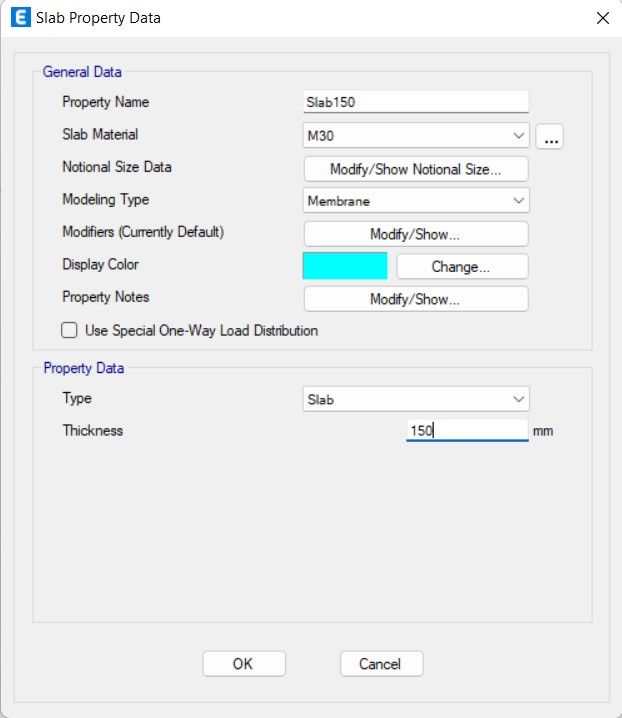Click the Property Data group heading
The height and width of the screenshot is (718, 622).
click(83, 368)
